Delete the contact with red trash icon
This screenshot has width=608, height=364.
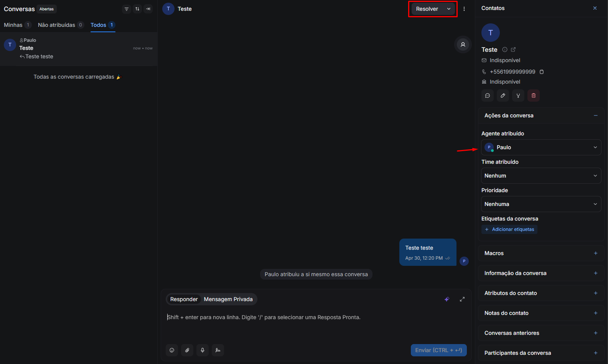pyautogui.click(x=534, y=96)
